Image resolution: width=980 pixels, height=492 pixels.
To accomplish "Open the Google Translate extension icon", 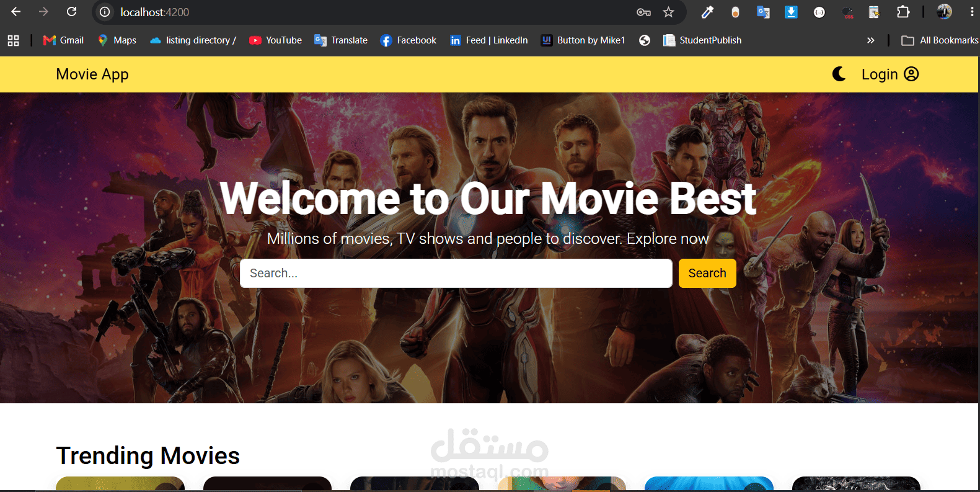I will click(x=763, y=12).
